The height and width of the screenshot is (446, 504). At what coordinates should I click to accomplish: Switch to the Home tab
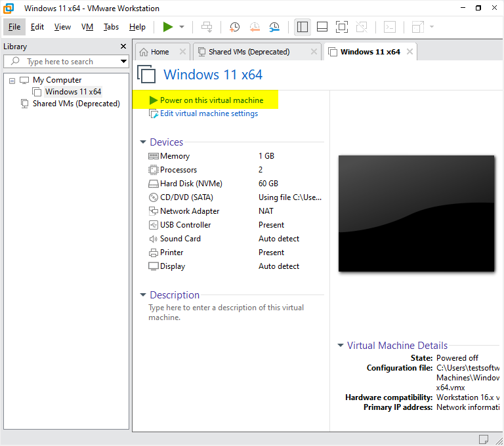point(159,52)
